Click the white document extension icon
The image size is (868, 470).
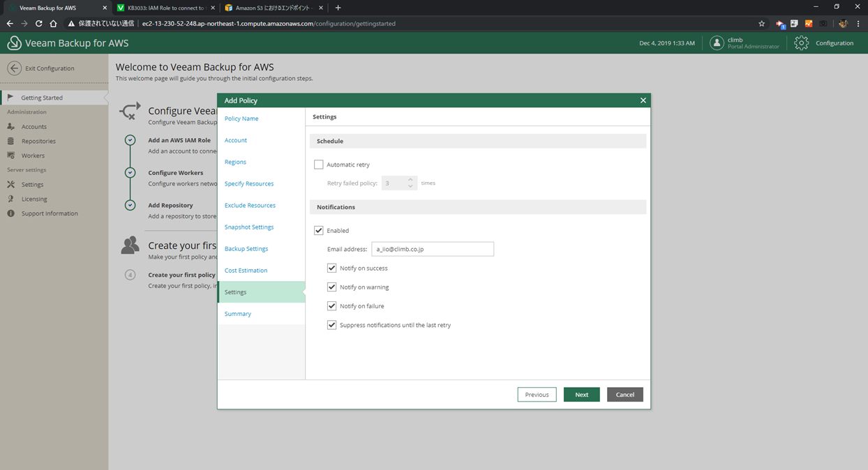pyautogui.click(x=794, y=24)
